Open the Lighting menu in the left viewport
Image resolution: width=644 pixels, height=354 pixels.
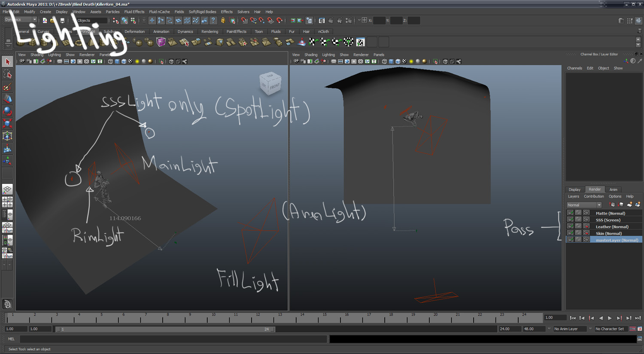(54, 55)
